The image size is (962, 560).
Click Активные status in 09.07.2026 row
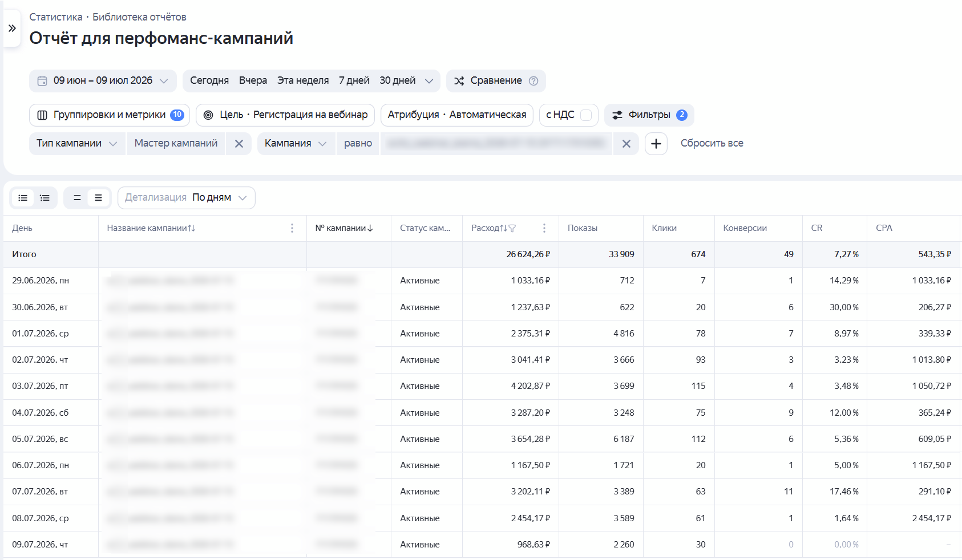420,545
